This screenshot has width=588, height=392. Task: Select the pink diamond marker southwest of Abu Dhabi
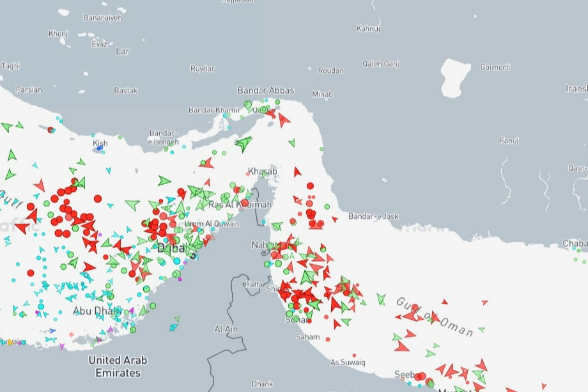tap(72, 335)
